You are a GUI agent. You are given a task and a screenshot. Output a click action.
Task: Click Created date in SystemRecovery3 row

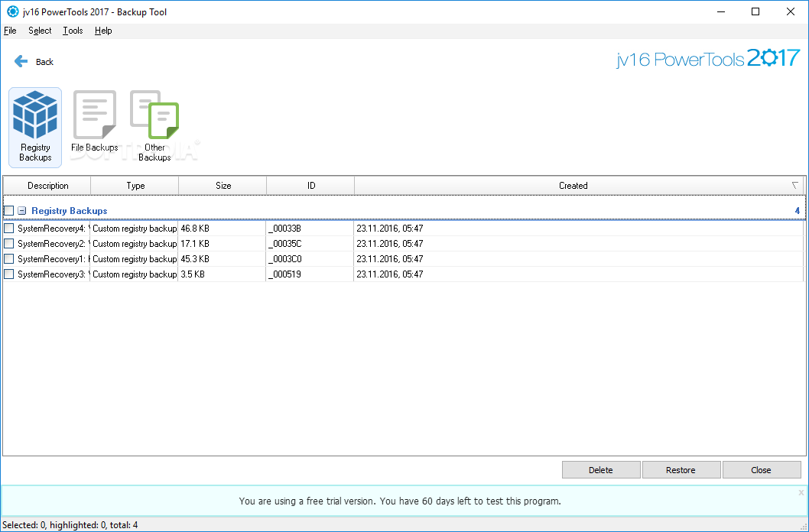[389, 274]
